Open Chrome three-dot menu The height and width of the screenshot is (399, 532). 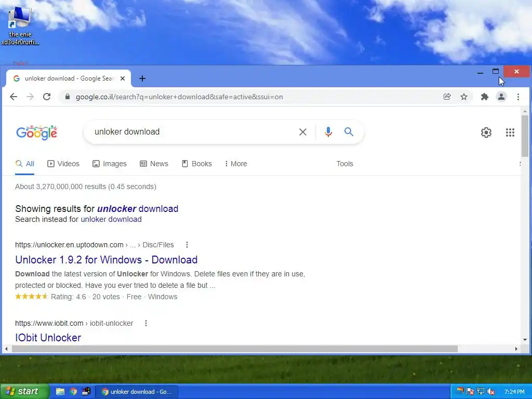pyautogui.click(x=518, y=97)
